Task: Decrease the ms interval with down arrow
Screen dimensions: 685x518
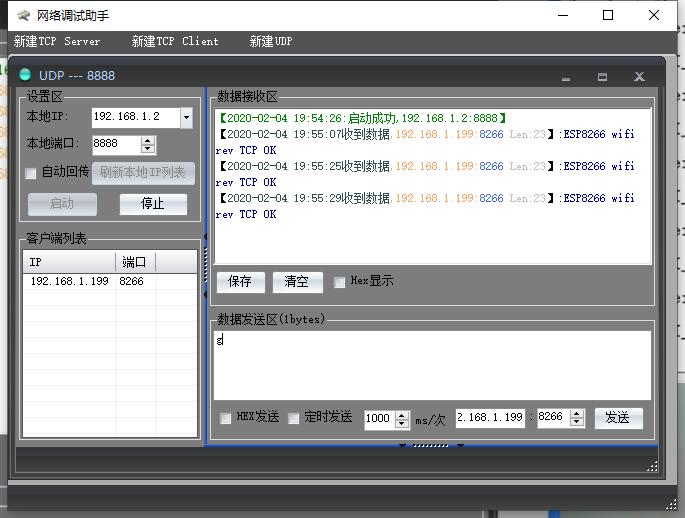Action: click(401, 423)
